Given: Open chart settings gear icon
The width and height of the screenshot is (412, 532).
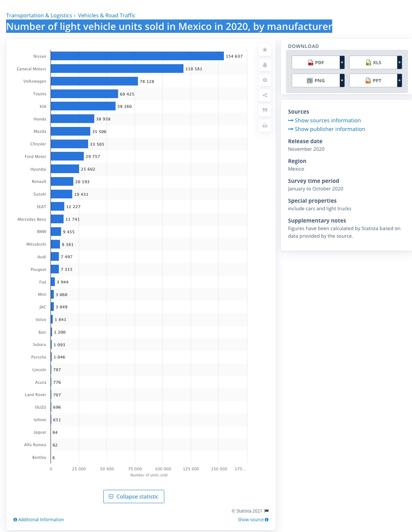Looking at the screenshot, I should point(265,80).
